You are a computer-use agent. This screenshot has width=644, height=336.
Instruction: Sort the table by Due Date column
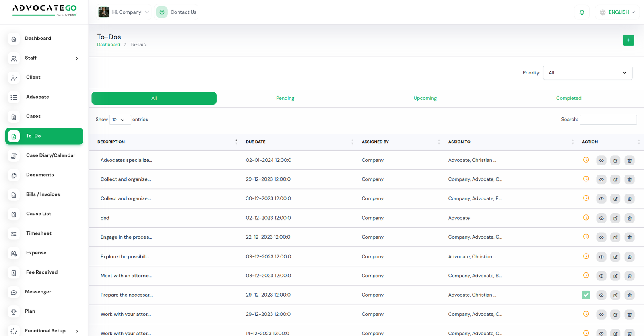coord(256,142)
